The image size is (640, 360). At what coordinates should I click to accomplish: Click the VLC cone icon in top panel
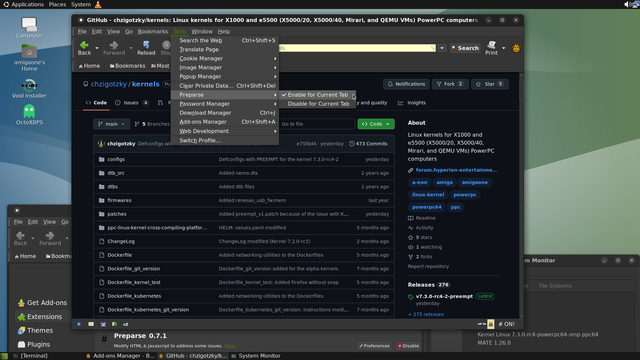coord(98,4)
